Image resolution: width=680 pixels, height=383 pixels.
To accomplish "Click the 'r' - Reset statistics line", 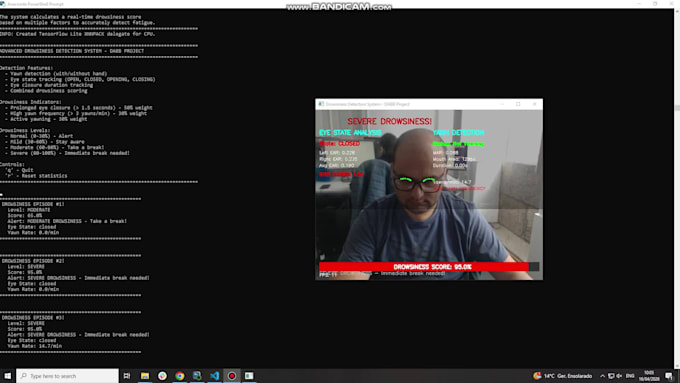I will point(36,176).
